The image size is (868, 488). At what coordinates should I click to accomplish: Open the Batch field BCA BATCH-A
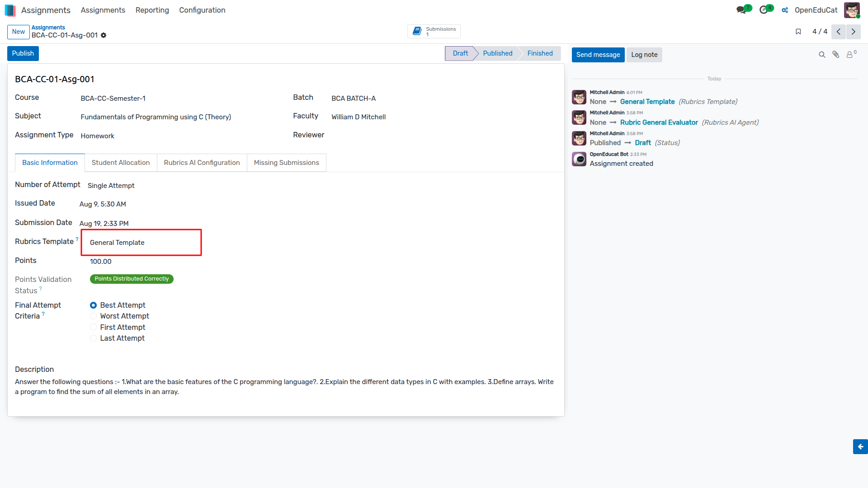pos(354,99)
